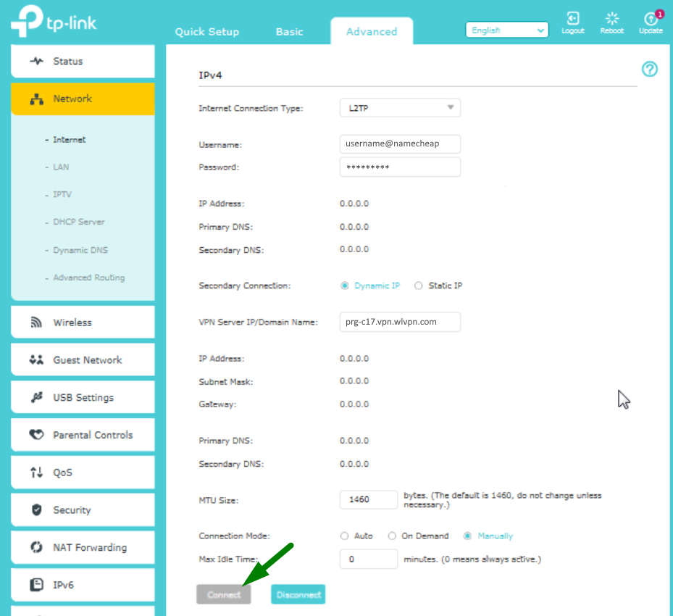This screenshot has width=673, height=616.
Task: Click the Parental Controls heart icon
Action: pos(36,435)
